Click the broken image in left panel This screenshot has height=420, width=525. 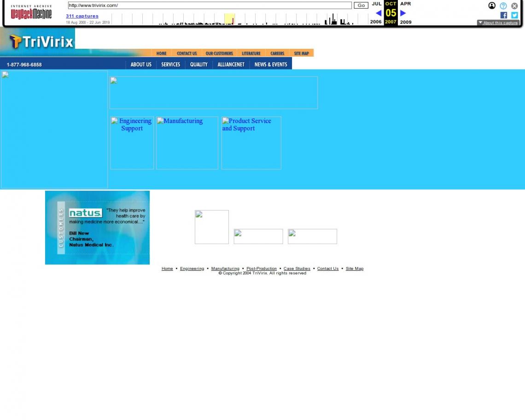coord(54,129)
